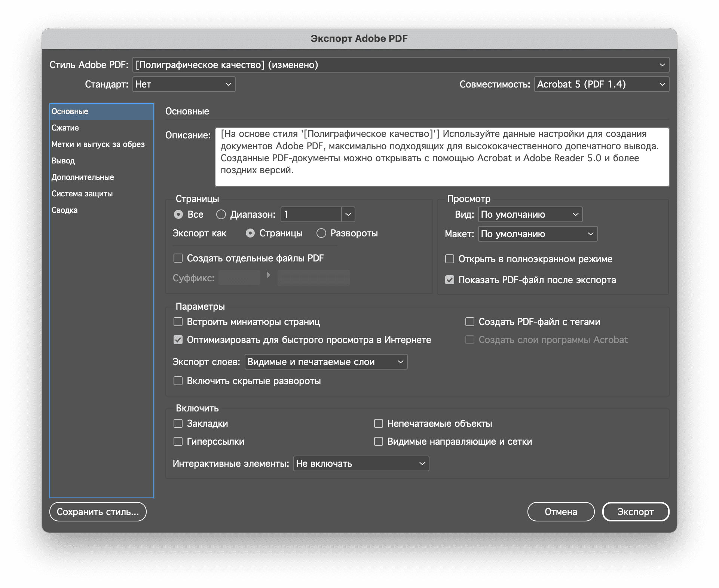Click inside the Описание text box
This screenshot has height=588, width=719.
click(442, 157)
